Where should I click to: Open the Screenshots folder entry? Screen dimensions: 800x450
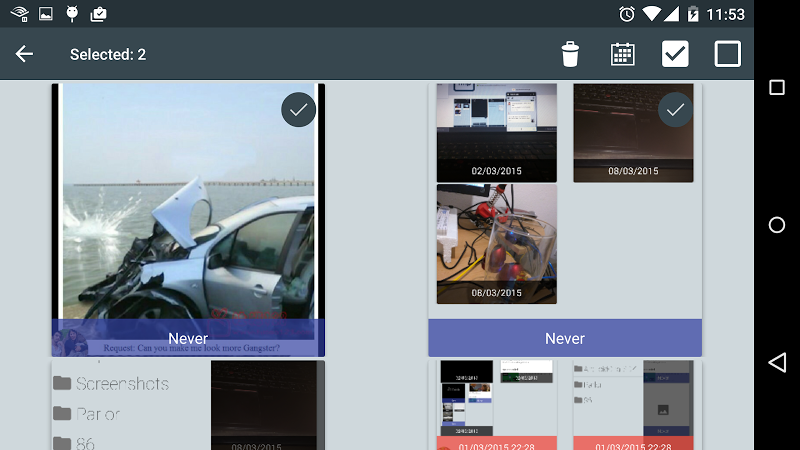pos(111,383)
